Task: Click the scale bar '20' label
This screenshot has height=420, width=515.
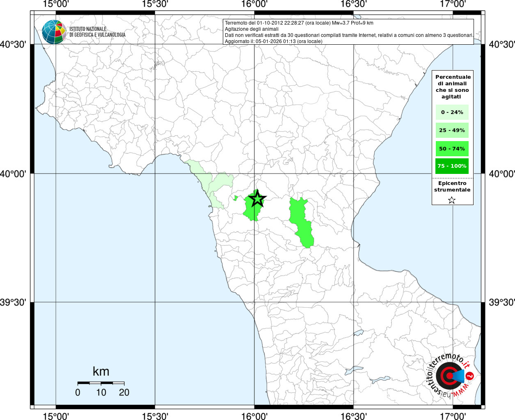Action: pos(124,393)
